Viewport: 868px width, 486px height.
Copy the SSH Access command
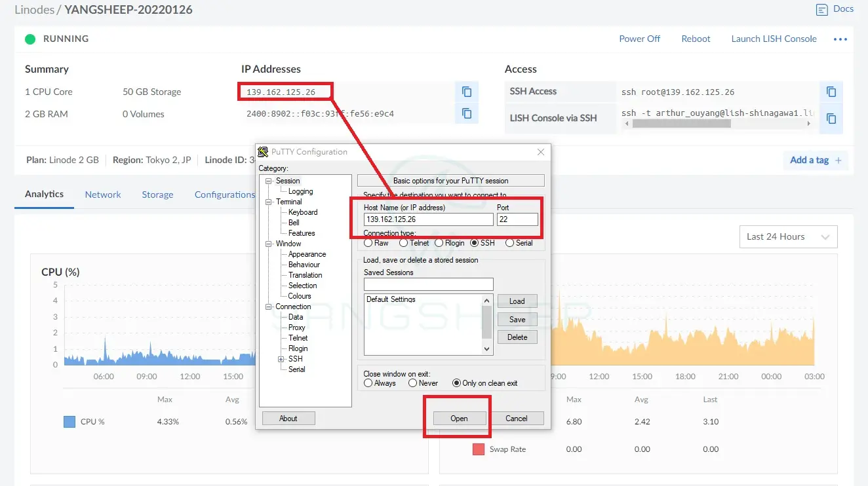(x=831, y=92)
